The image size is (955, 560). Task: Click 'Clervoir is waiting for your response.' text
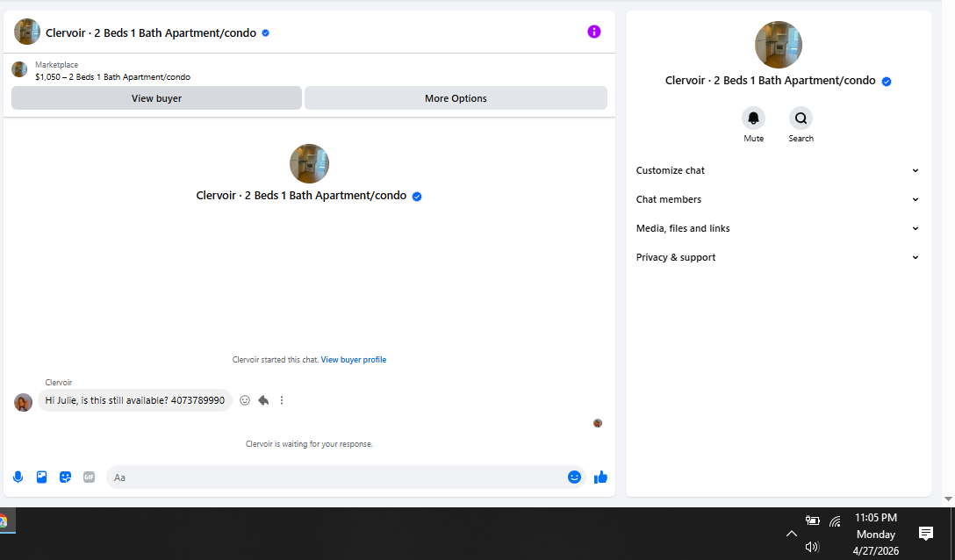point(309,443)
